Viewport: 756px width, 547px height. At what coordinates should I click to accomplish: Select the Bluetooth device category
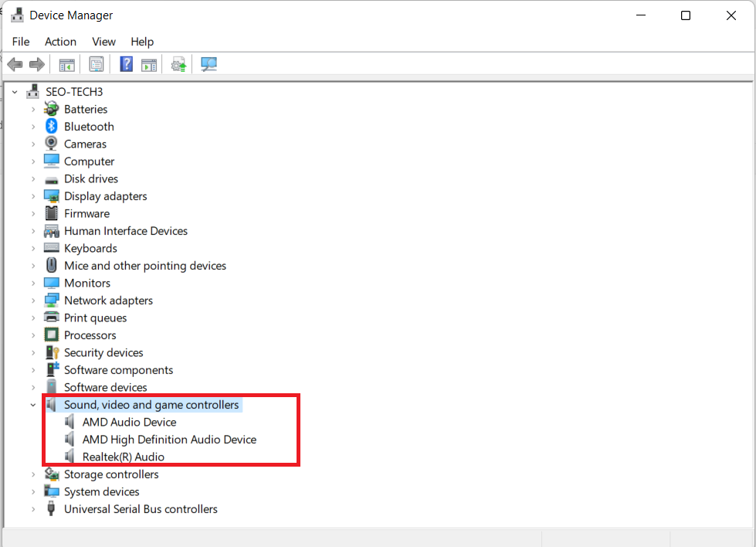click(87, 126)
